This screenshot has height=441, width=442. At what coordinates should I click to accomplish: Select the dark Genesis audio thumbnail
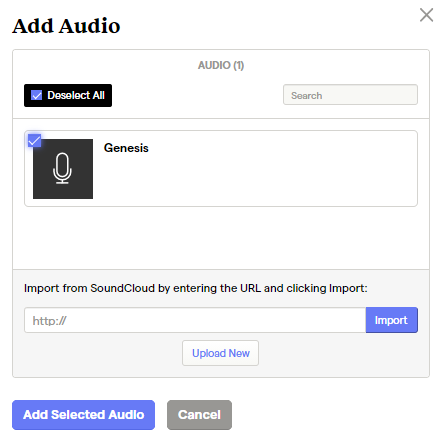63,169
